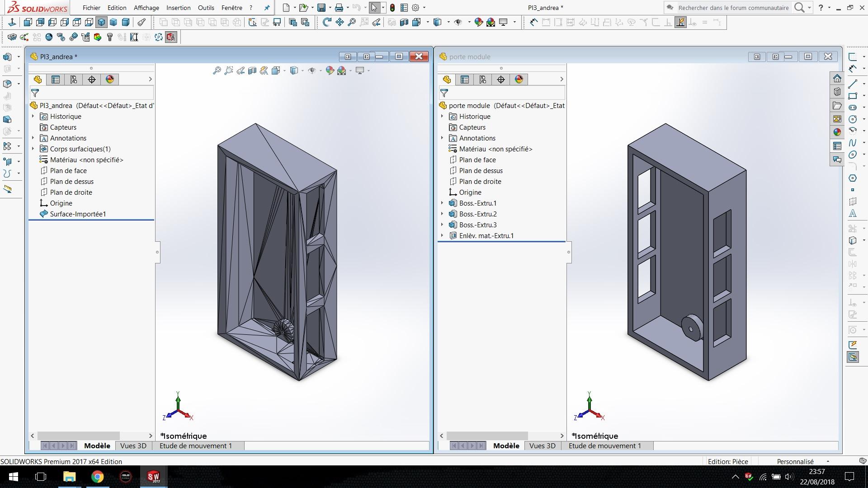Toggle the Select cursor tool

click(374, 8)
